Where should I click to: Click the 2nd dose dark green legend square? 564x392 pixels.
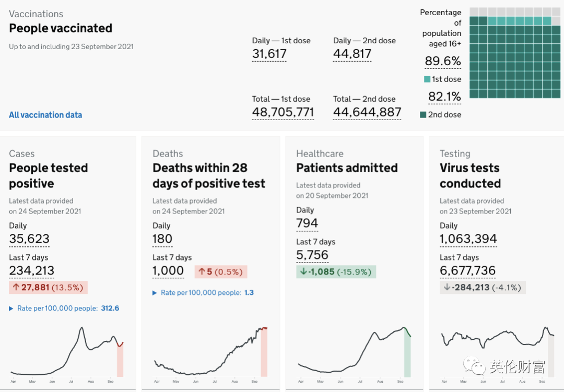(423, 115)
